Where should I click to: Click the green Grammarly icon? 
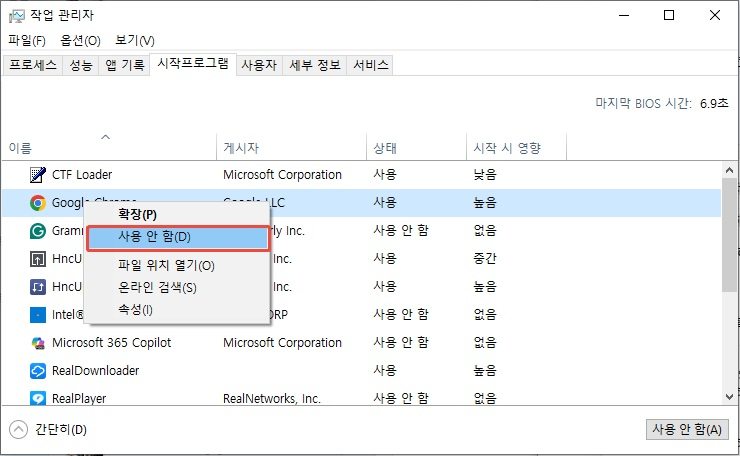(38, 231)
